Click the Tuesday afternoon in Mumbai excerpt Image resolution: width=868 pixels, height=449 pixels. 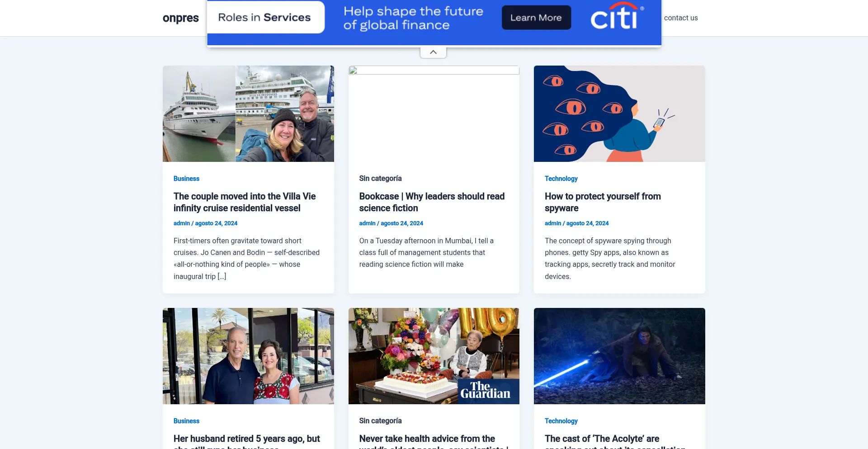click(x=426, y=253)
